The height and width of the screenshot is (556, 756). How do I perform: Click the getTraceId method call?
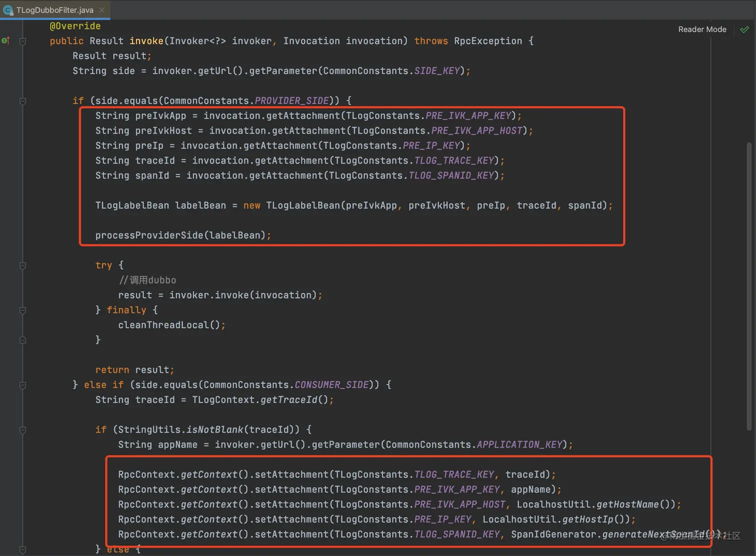point(288,399)
